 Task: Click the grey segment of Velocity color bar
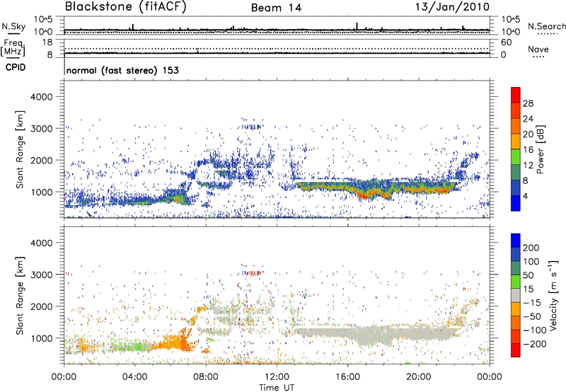(516, 295)
